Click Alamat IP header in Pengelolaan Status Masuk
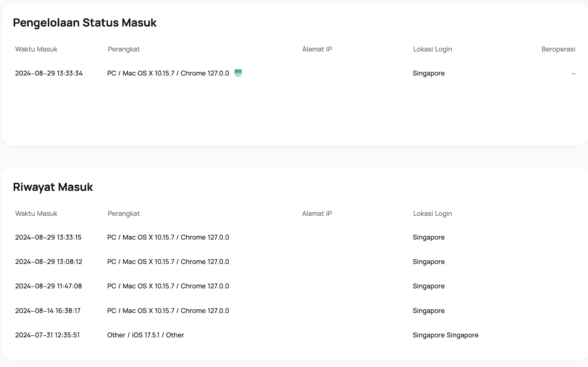 coord(317,49)
